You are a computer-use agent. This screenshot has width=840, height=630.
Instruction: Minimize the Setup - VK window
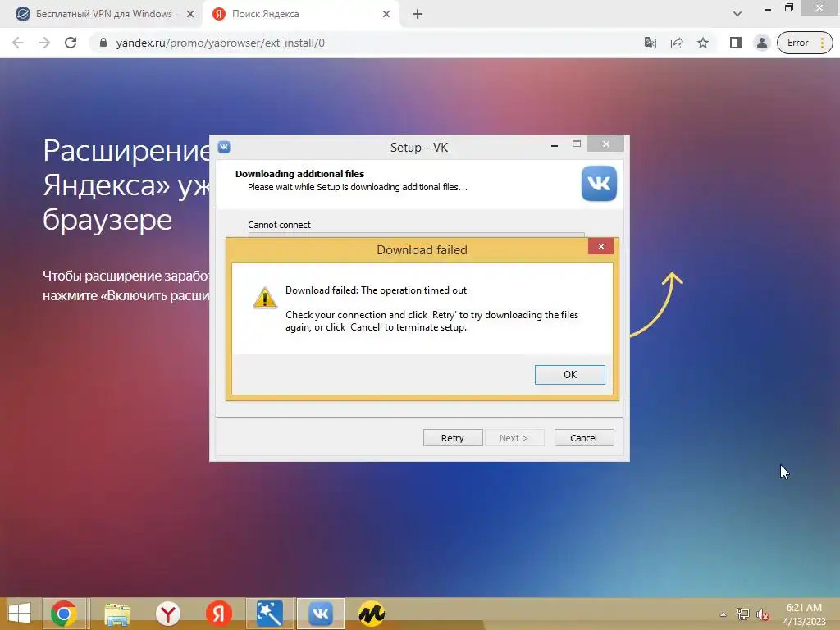click(x=555, y=144)
